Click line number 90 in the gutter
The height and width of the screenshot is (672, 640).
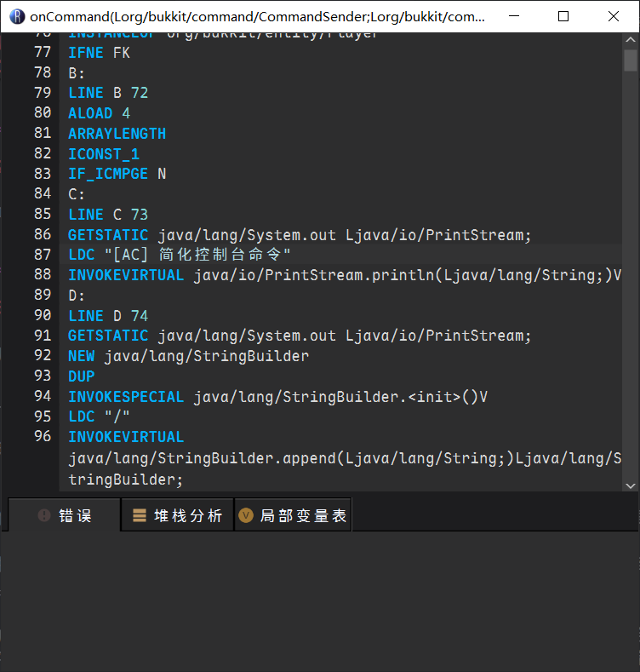[43, 315]
